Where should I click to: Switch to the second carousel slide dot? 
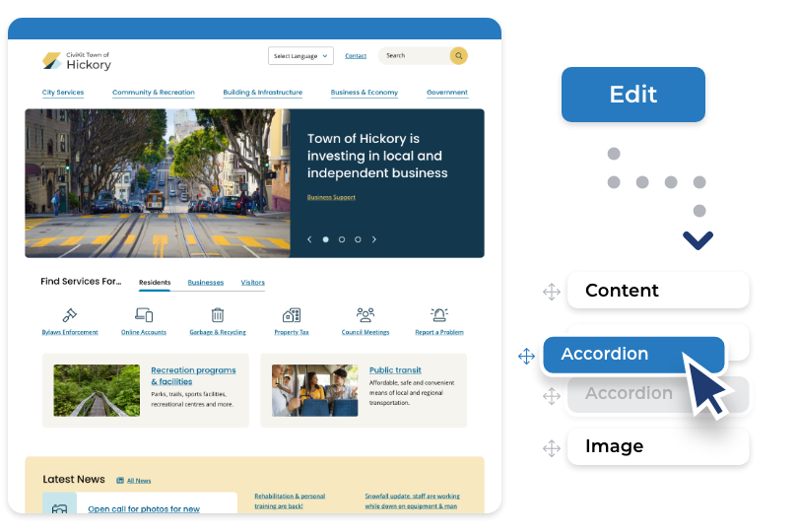pyautogui.click(x=342, y=239)
